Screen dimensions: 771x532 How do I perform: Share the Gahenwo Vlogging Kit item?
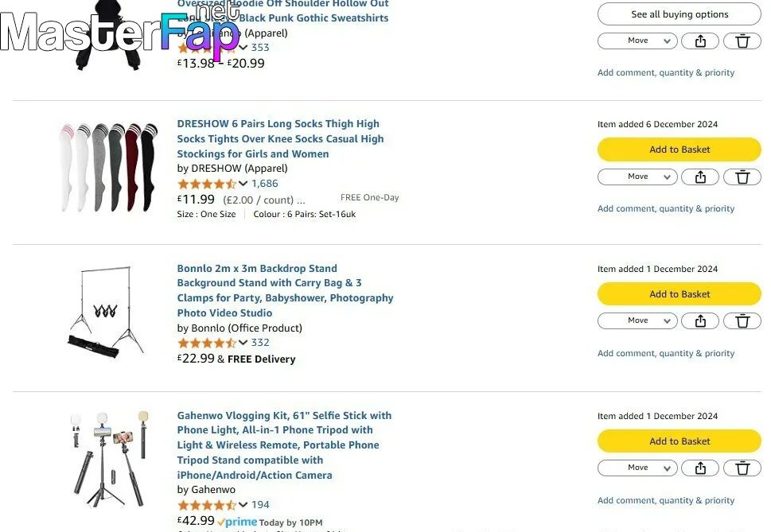700,468
